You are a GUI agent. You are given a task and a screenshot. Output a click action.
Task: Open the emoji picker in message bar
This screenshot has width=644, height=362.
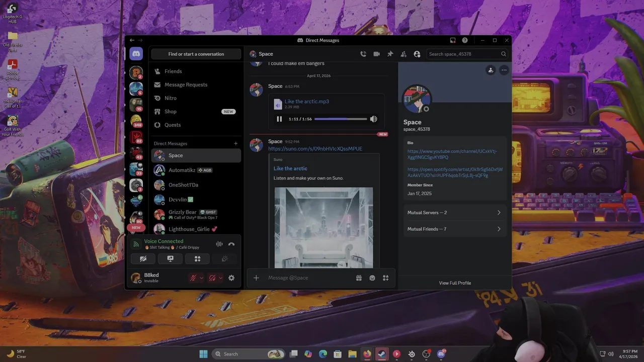coord(372,278)
